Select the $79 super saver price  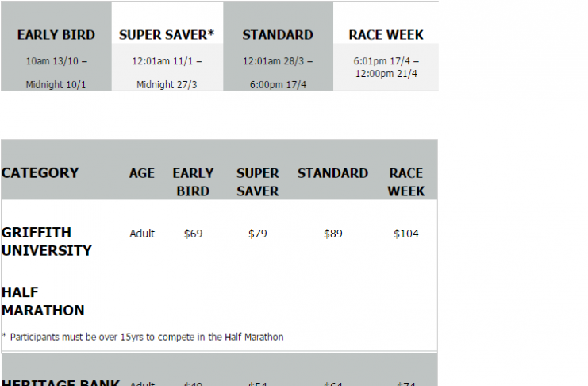click(x=258, y=234)
